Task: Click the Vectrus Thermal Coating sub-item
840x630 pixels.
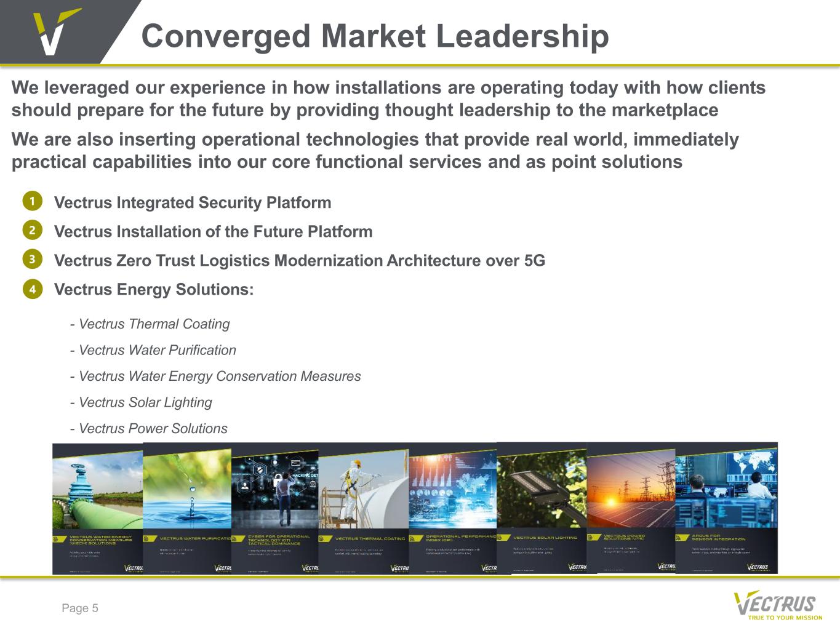Action: pyautogui.click(x=150, y=324)
